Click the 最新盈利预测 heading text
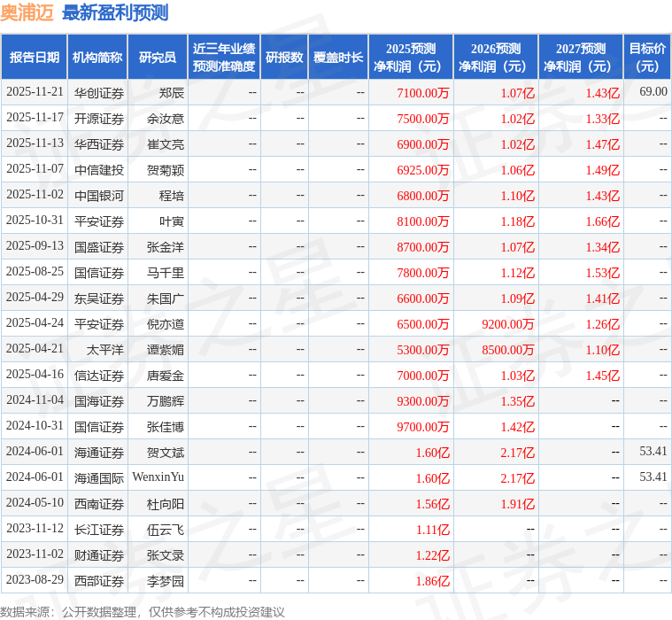Image resolution: width=672 pixels, height=620 pixels. pos(115,12)
